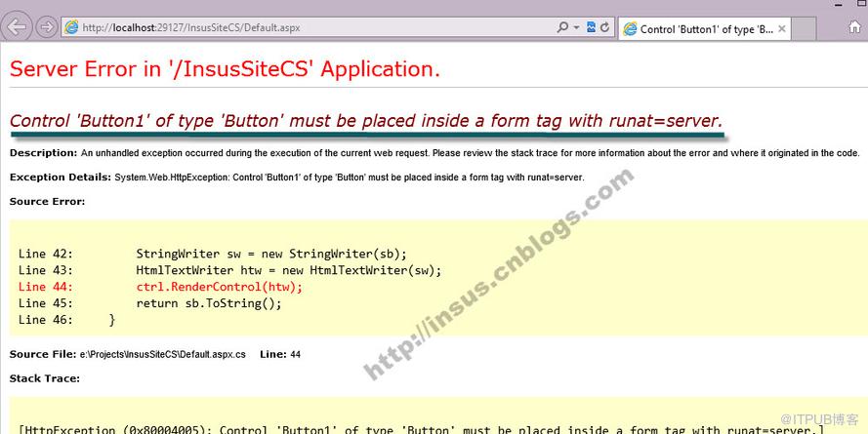868x434 pixels.
Task: Click the "Exception Details:" label
Action: 61,178
